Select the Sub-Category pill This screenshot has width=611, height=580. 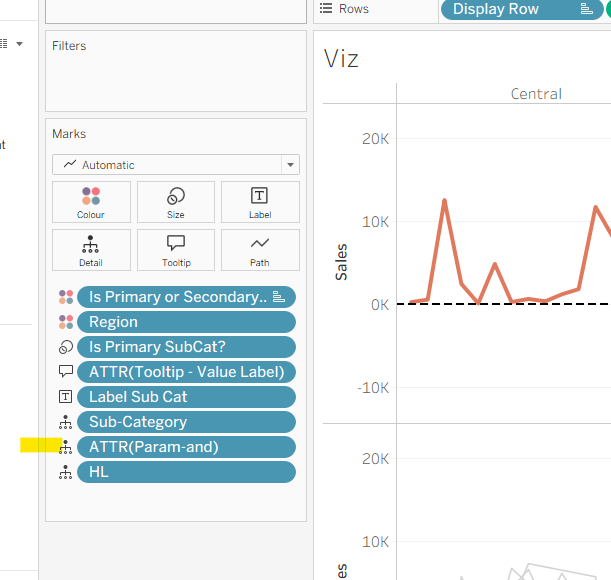tap(186, 422)
